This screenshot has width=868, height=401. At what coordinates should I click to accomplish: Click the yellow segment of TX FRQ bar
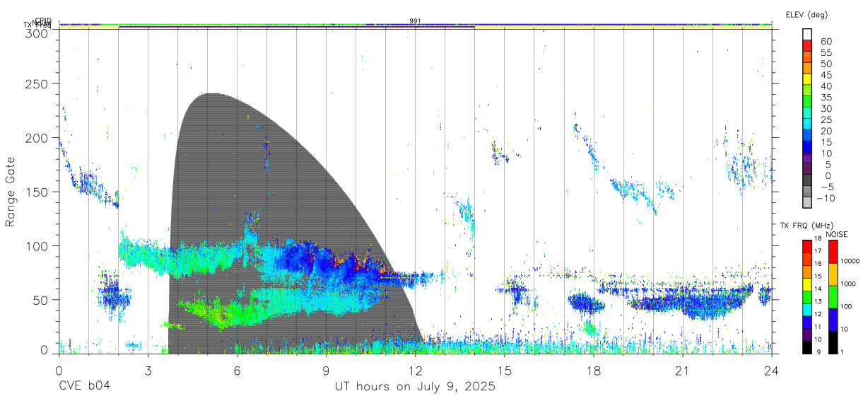tap(807, 284)
